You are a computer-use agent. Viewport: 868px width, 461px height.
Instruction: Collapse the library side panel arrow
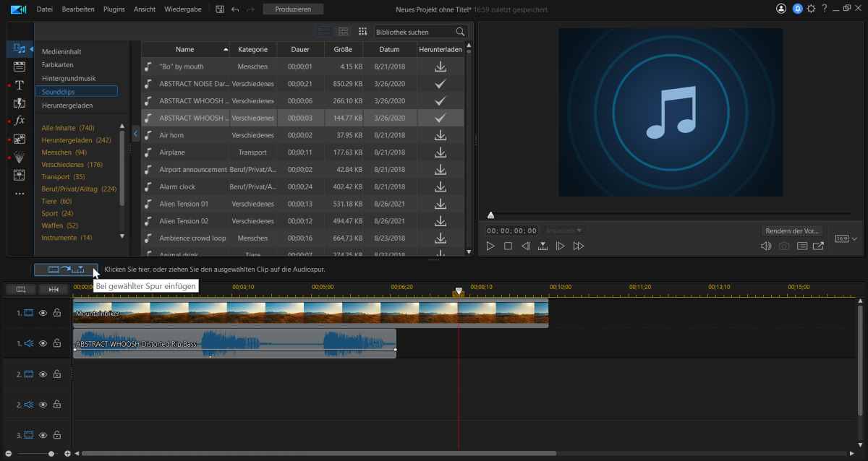tap(136, 134)
